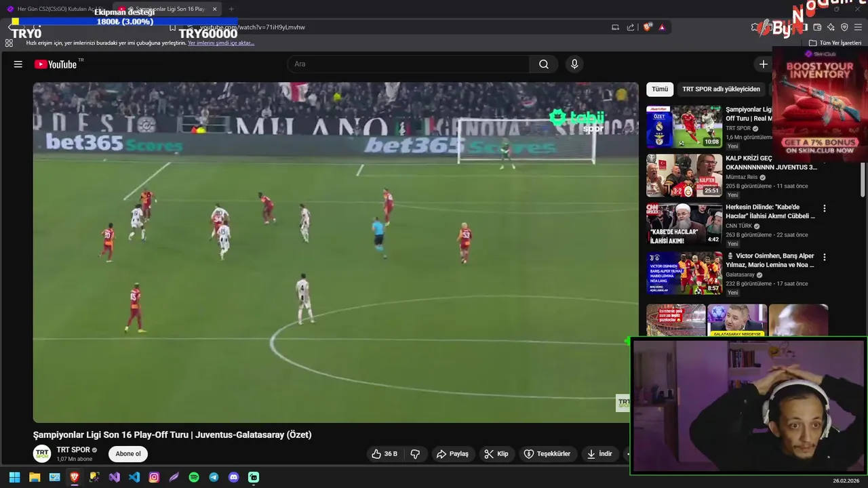Viewport: 868px width, 488px height.
Task: Open the Brave VPN shield icon
Action: click(844, 27)
